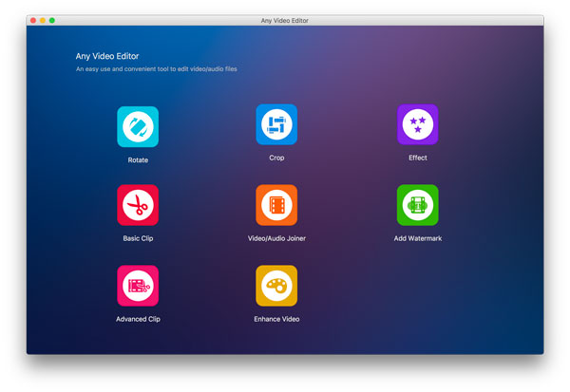The image size is (570, 392).
Task: Select the Enhance Video palette icon
Action: pyautogui.click(x=276, y=286)
